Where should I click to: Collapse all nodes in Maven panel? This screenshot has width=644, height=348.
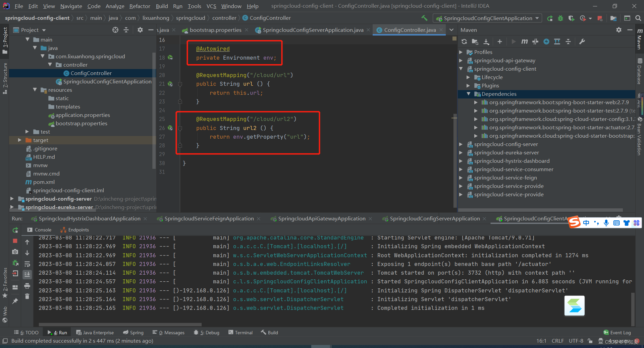coord(568,42)
